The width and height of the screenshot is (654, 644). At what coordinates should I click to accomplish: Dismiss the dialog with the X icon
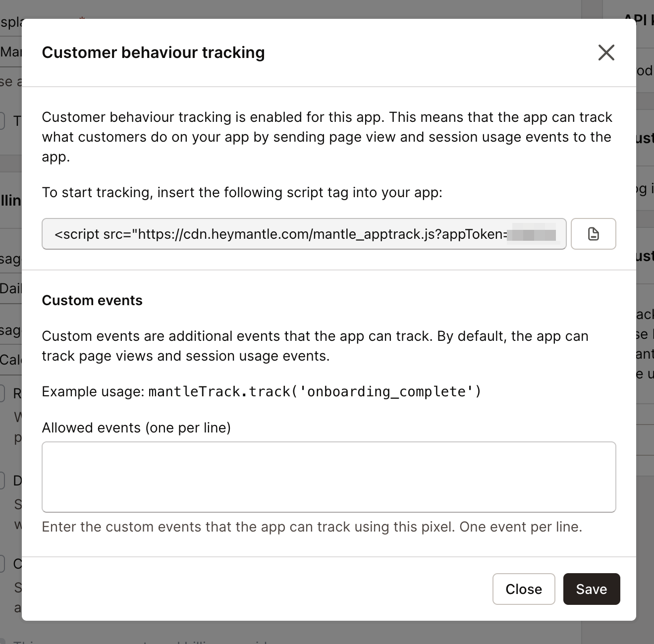(x=606, y=53)
